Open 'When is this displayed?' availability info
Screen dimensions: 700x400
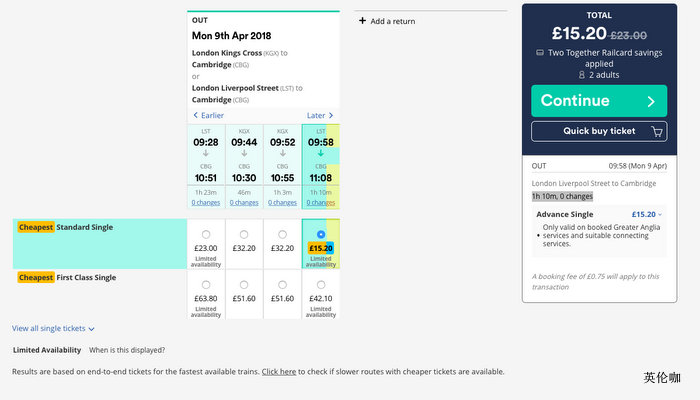coord(127,350)
